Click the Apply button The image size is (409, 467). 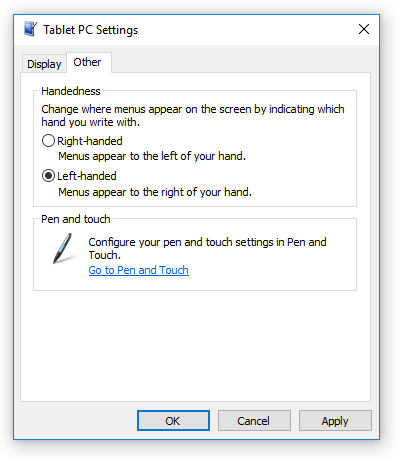(x=335, y=421)
